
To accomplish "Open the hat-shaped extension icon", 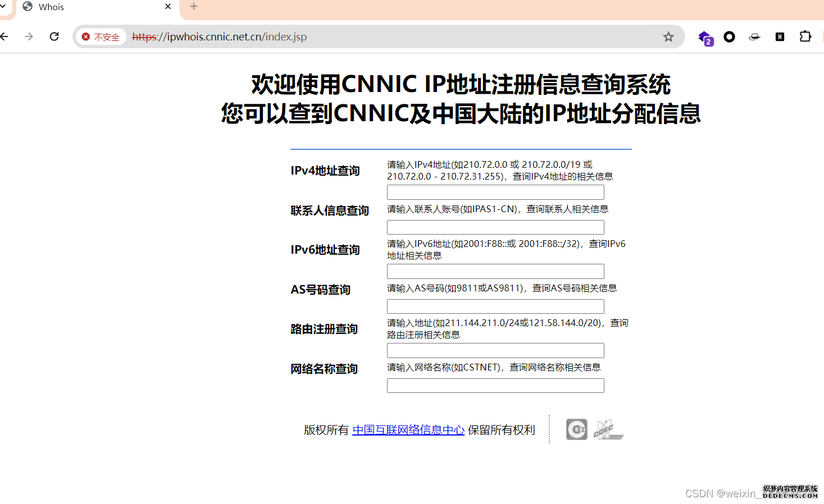I will pos(754,37).
